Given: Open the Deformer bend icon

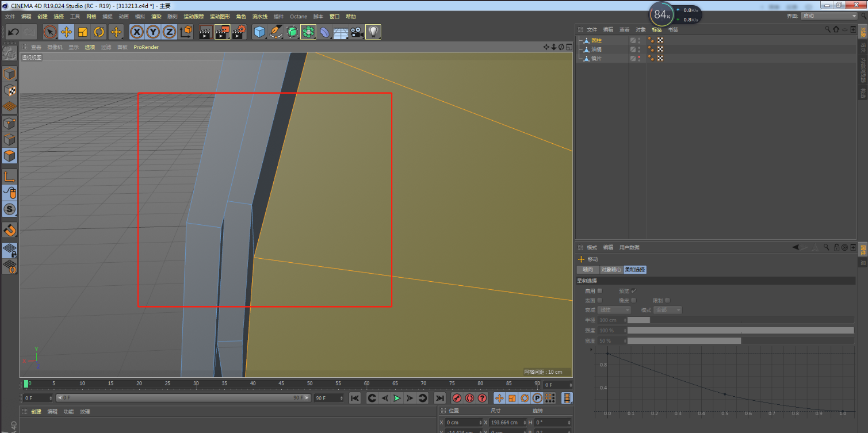Looking at the screenshot, I should tap(325, 32).
